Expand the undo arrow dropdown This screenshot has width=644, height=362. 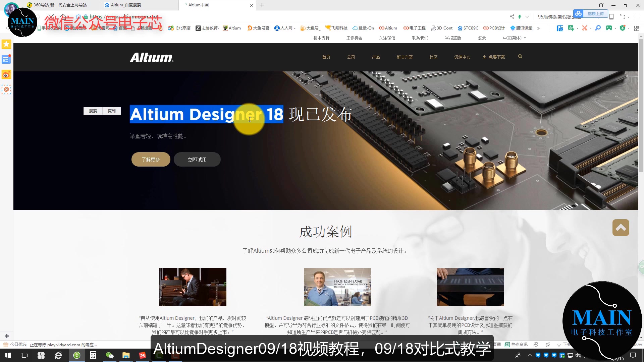point(628,17)
